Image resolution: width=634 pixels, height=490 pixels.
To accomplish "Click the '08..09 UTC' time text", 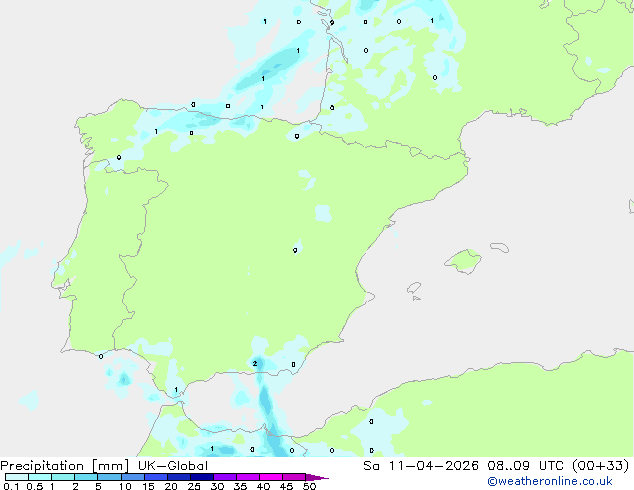I will tap(525, 466).
